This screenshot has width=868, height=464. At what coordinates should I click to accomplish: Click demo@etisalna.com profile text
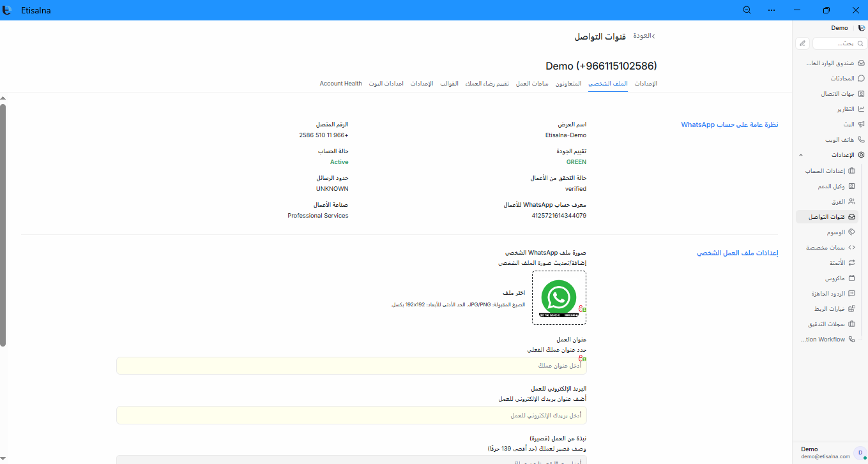[x=825, y=456]
